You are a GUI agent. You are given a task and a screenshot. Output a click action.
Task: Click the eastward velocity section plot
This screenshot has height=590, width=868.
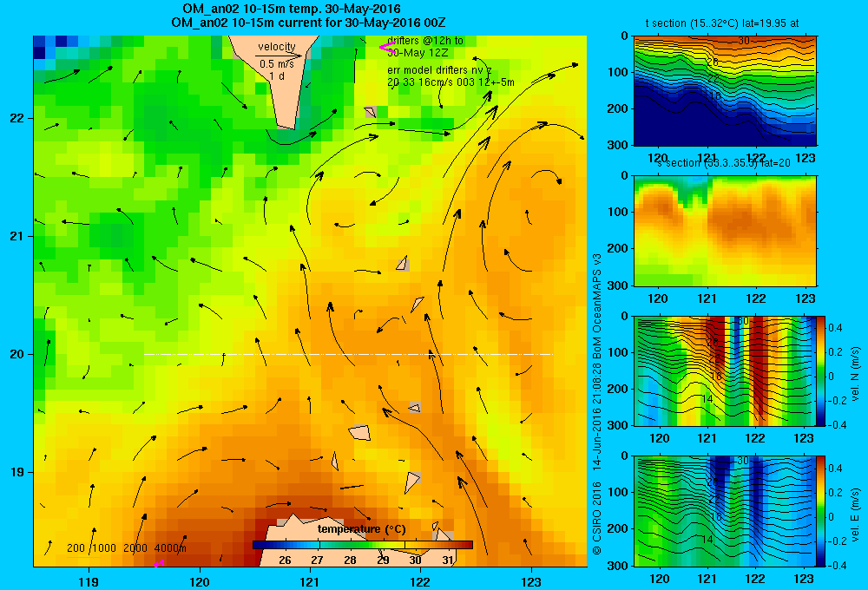click(x=725, y=511)
